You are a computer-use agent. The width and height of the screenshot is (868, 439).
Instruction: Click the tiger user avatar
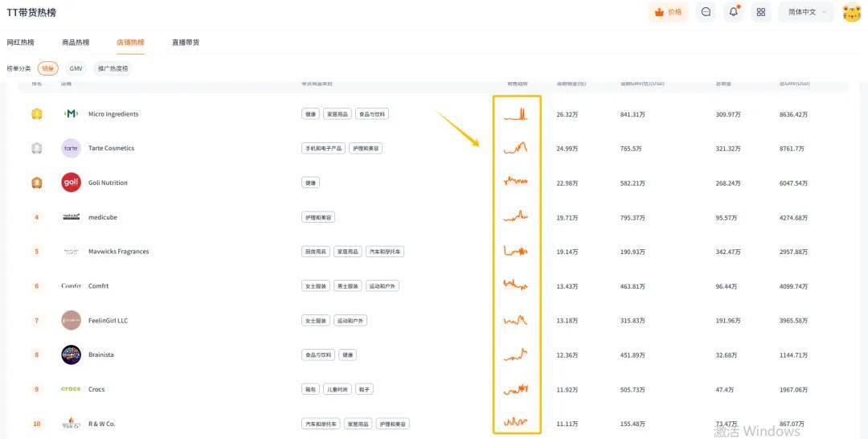pyautogui.click(x=851, y=12)
